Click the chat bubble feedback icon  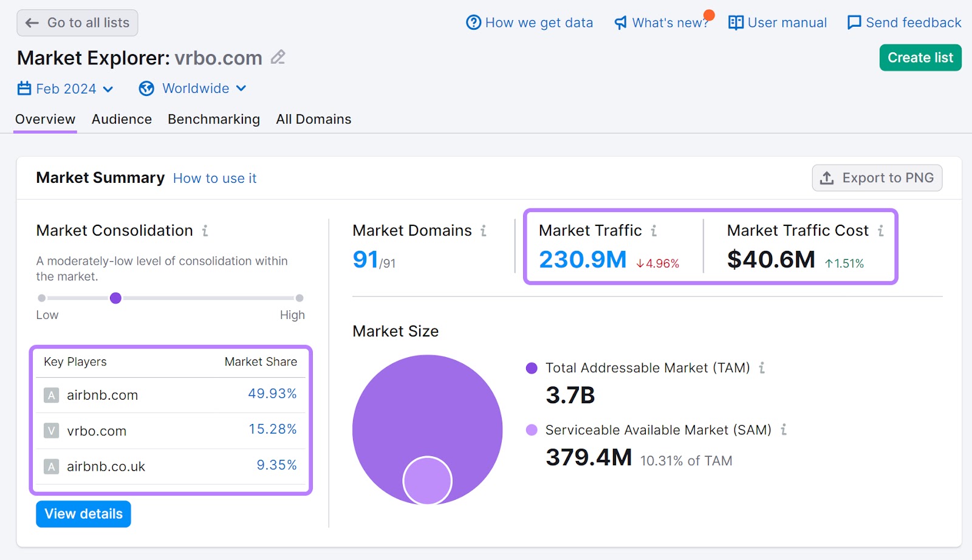(x=854, y=22)
